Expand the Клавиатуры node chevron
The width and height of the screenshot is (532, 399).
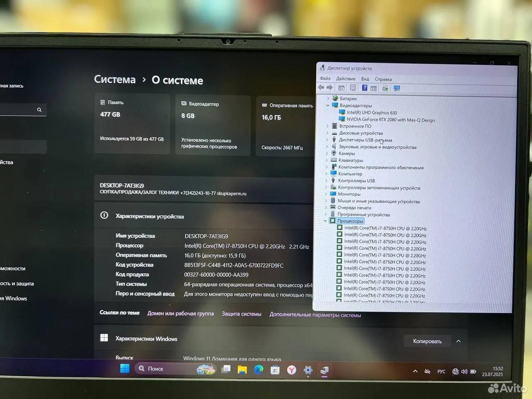(327, 160)
